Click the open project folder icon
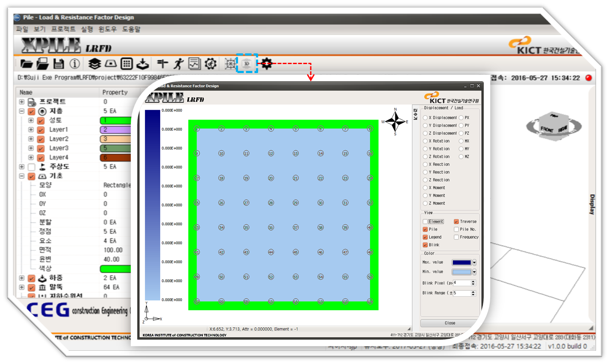 pyautogui.click(x=26, y=64)
